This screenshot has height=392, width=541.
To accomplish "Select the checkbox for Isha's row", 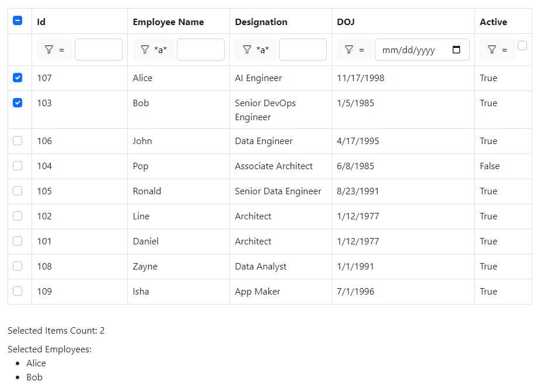I will pyautogui.click(x=18, y=290).
